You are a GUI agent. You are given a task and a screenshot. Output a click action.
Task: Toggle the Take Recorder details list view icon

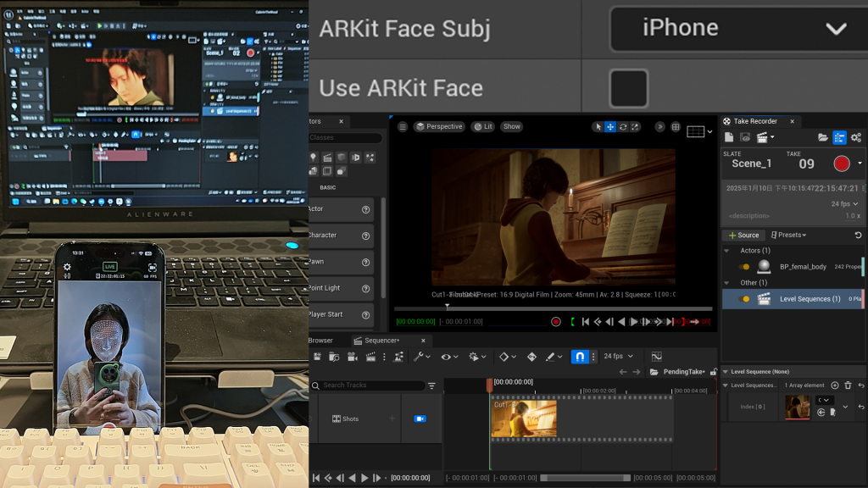coord(839,138)
